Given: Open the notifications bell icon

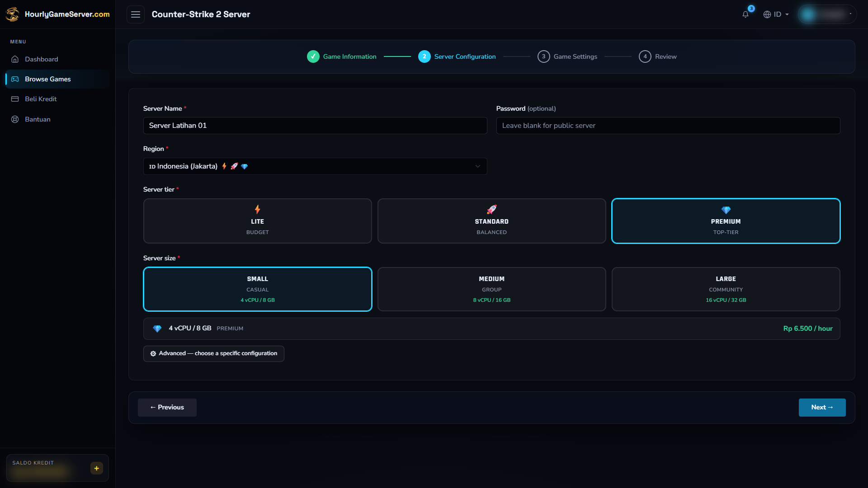Looking at the screenshot, I should 745,14.
